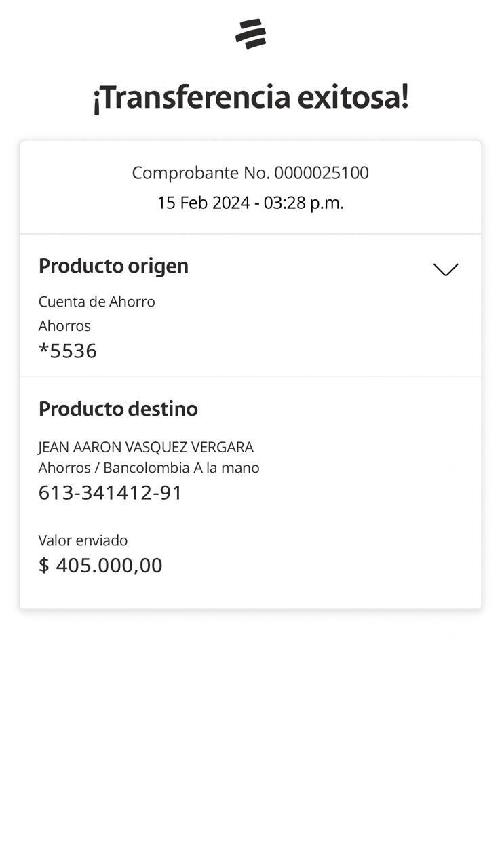Select the receipt number 0000025100
Screen dimensions: 502x868
coord(322,173)
